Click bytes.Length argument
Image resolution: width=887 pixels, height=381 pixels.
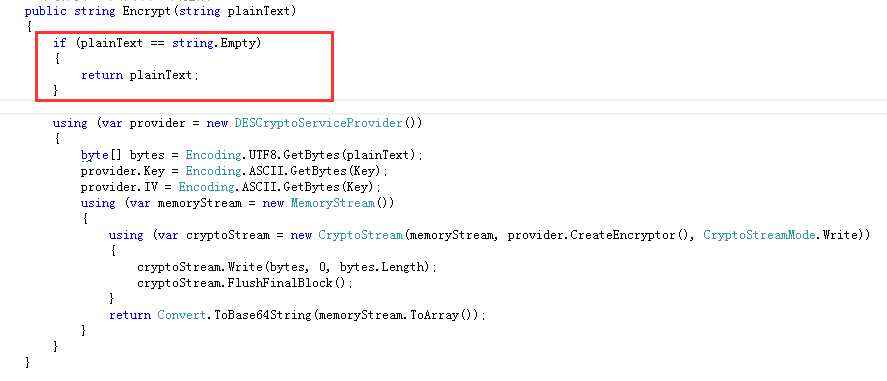[x=381, y=267]
